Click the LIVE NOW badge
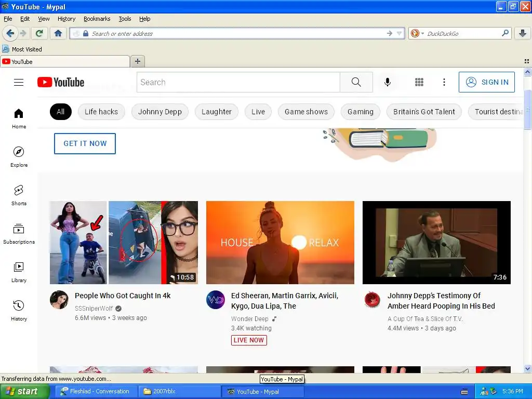This screenshot has height=399, width=532. [x=249, y=340]
